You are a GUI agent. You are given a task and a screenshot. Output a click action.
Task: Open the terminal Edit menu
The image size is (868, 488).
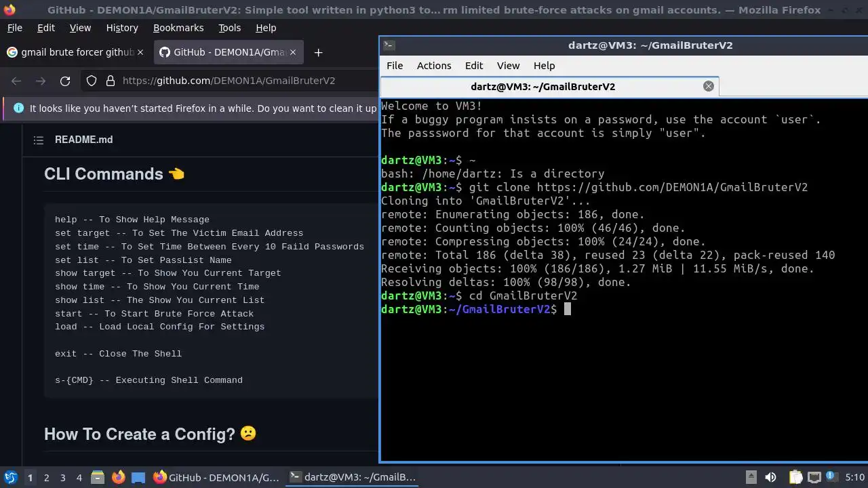[474, 66]
